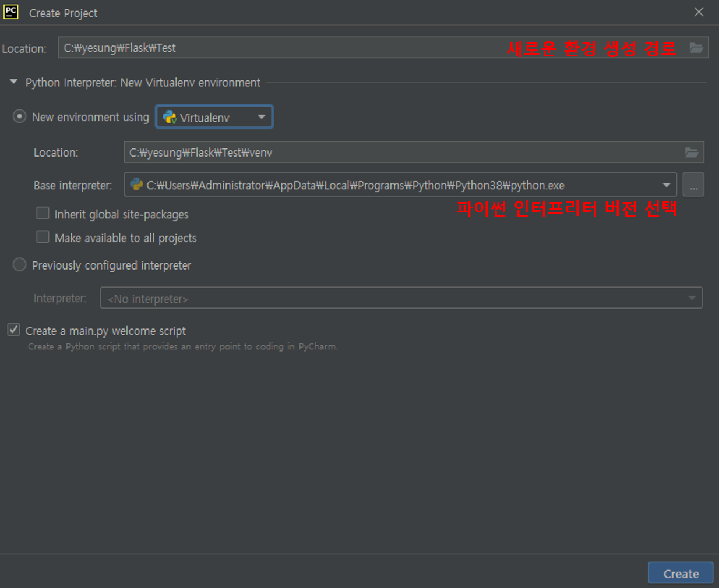
Task: Collapse the Python Interpreter section
Action: 13,82
